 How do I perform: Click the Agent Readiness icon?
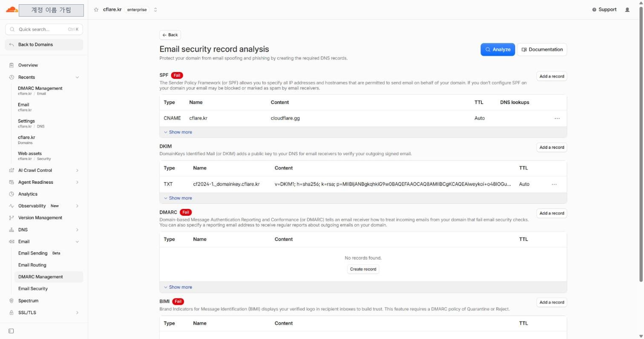[x=11, y=182]
